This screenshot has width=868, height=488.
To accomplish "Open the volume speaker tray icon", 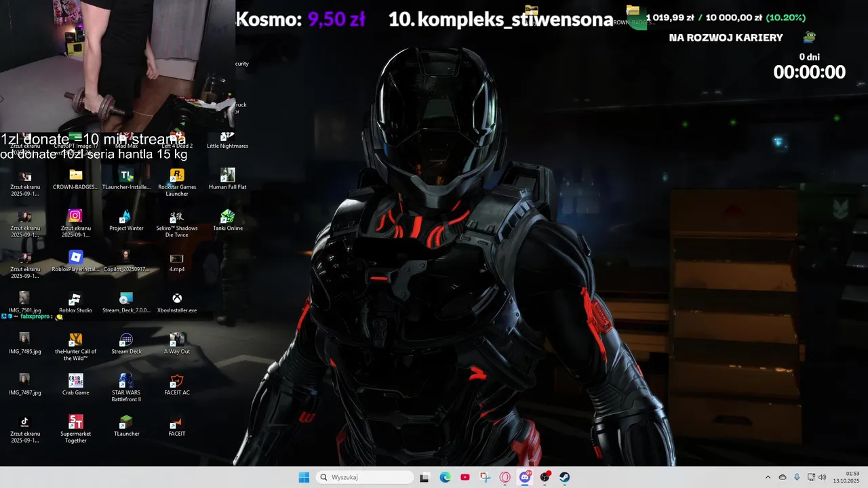I will 822,477.
